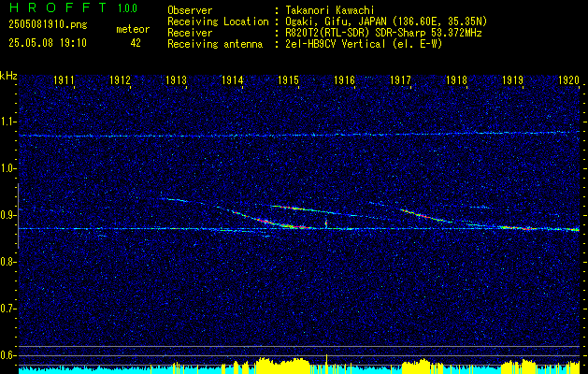Click the 0.6 frequency axis label
Image resolution: width=588 pixels, height=374 pixels.
[x=8, y=355]
